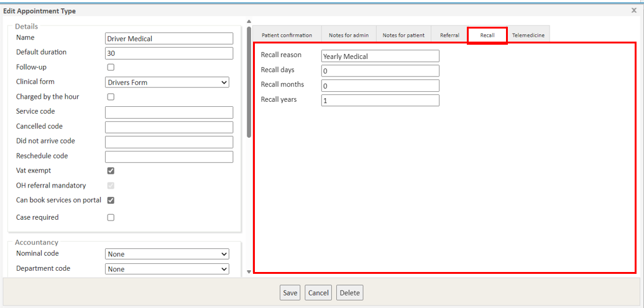This screenshot has height=308, width=644.
Task: Open the Clinical form dropdown
Action: [167, 83]
